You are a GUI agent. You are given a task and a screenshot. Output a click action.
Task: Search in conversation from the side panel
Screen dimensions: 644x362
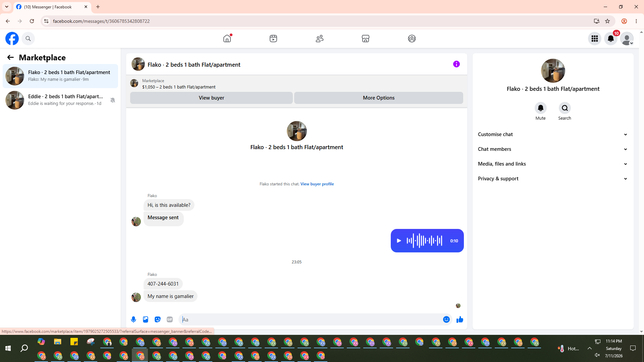pos(565,108)
